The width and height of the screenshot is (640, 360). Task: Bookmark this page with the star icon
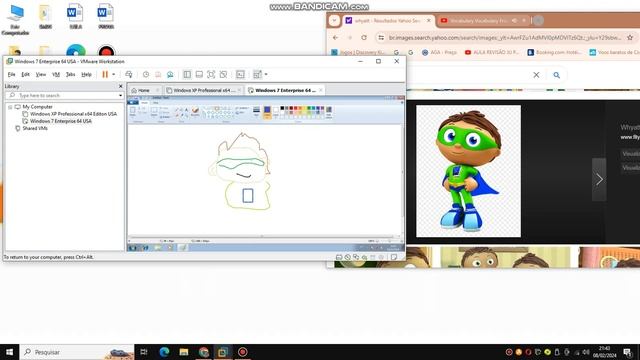(630, 38)
